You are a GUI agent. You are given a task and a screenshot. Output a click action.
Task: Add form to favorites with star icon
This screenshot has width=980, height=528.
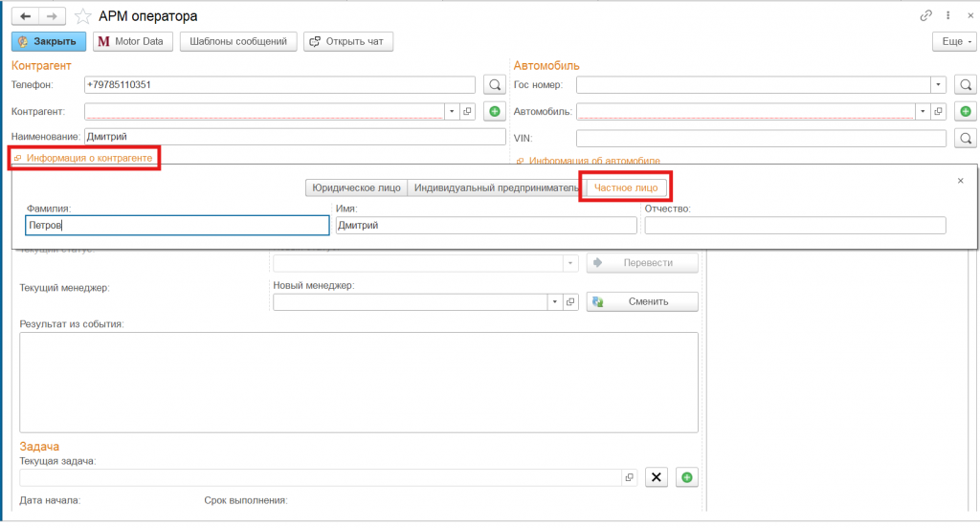[83, 16]
